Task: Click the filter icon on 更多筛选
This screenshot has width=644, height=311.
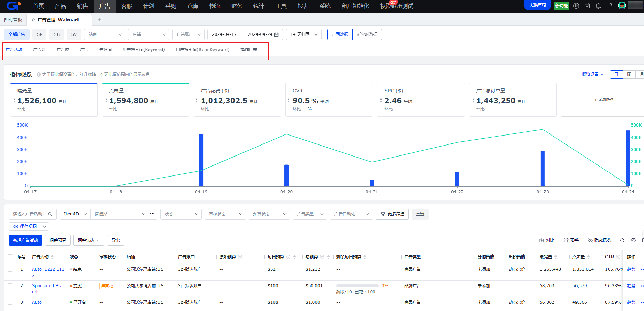Action: click(383, 214)
